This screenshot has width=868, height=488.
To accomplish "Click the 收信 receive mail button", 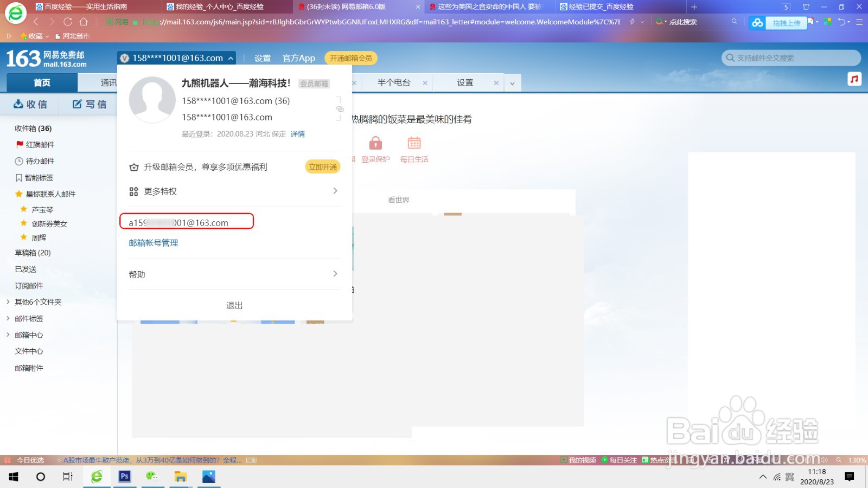I will pos(30,104).
